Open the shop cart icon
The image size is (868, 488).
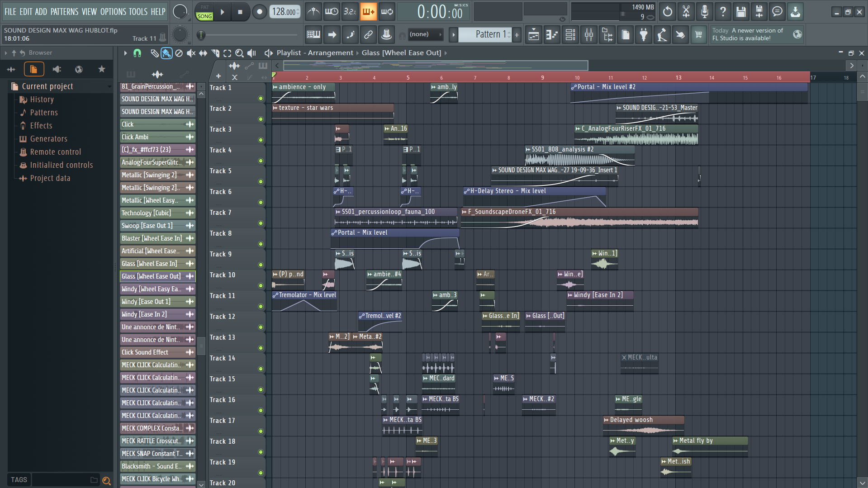(x=699, y=34)
